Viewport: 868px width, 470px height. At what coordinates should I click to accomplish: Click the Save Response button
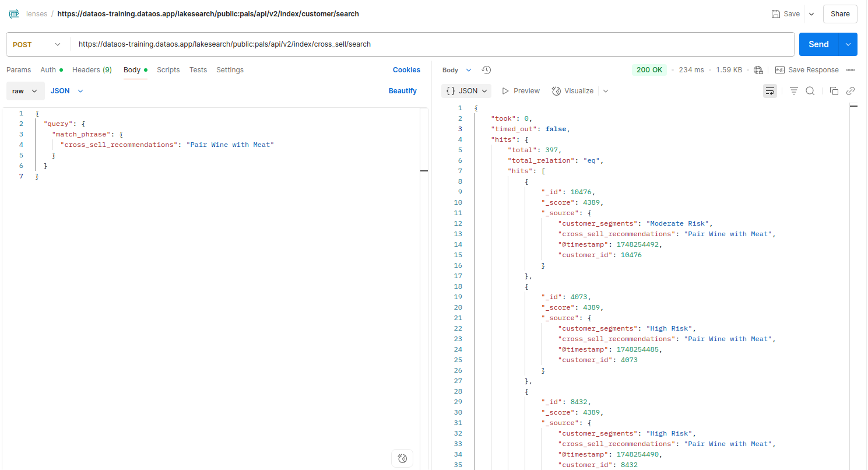(807, 70)
